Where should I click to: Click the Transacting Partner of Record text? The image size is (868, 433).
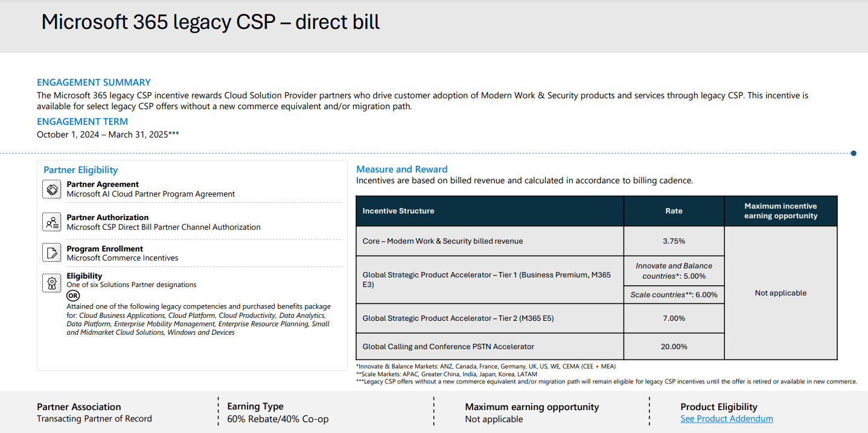(94, 419)
